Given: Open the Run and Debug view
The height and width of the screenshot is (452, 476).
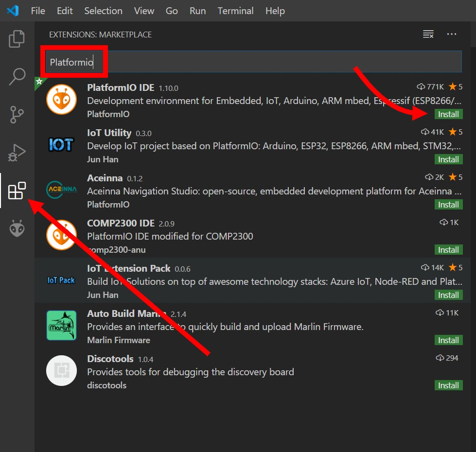Looking at the screenshot, I should (x=17, y=153).
